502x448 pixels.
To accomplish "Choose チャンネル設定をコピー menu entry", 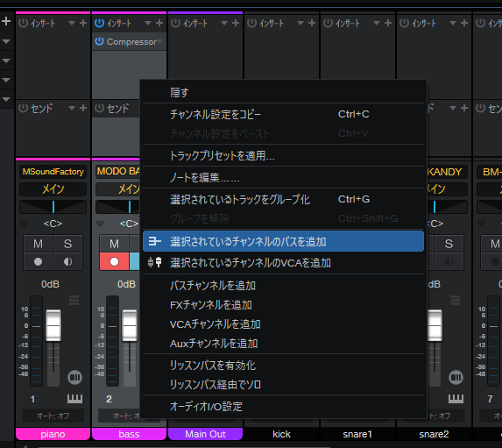I will pos(283,114).
